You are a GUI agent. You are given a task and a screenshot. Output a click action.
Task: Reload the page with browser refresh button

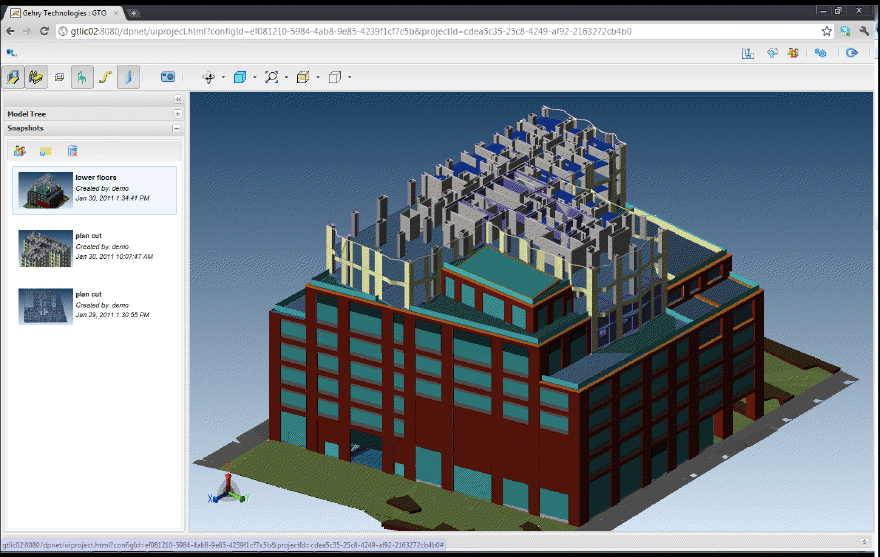point(45,31)
